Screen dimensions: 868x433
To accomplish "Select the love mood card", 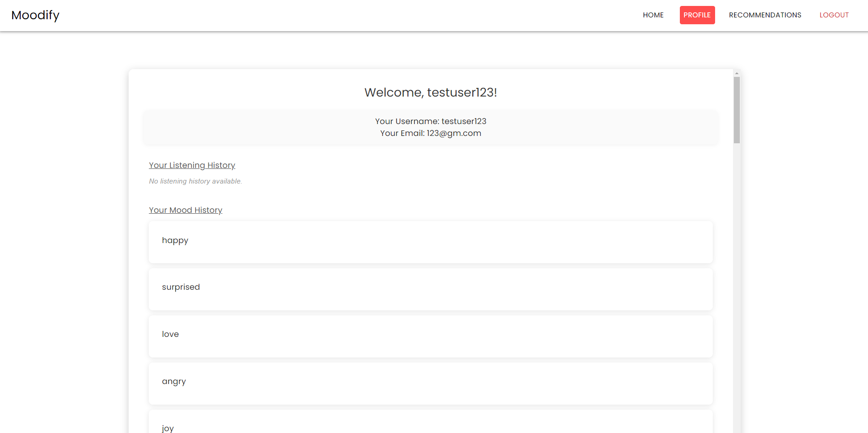I will (x=430, y=336).
